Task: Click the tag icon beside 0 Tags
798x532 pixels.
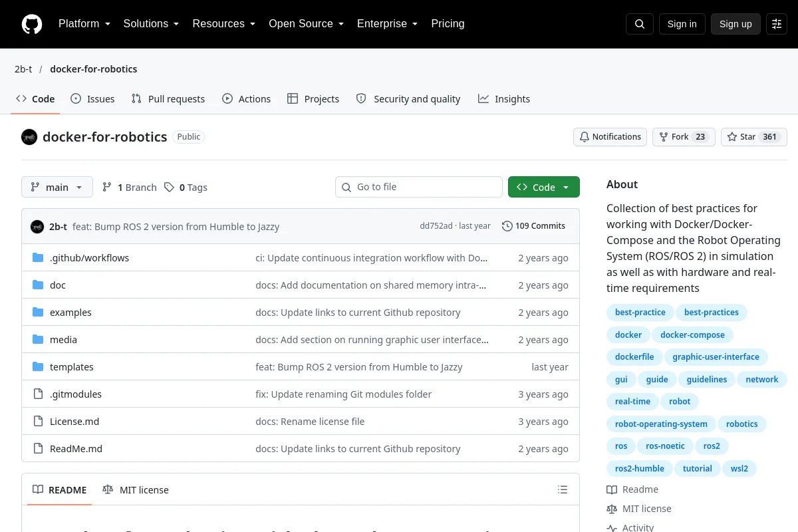Action: tap(170, 188)
